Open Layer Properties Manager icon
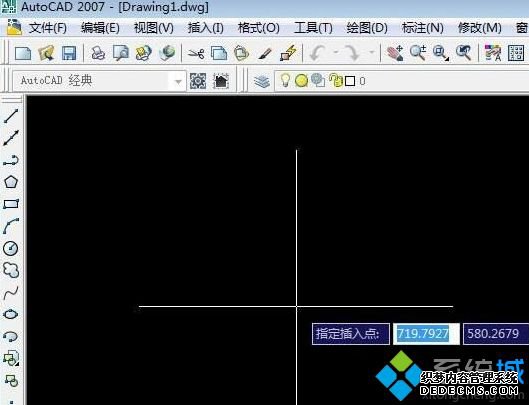Image resolution: width=529 pixels, height=405 pixels. point(262,81)
